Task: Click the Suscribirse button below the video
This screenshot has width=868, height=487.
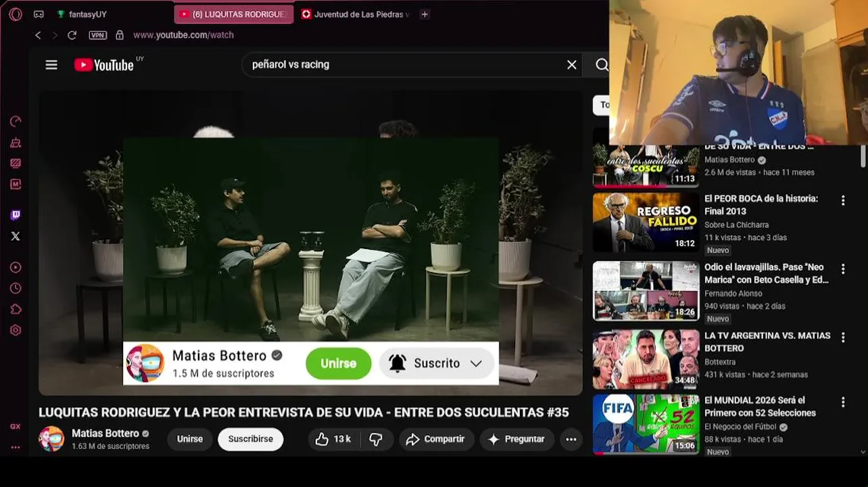Action: (x=250, y=439)
